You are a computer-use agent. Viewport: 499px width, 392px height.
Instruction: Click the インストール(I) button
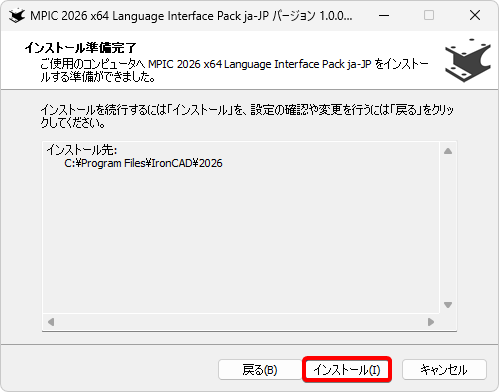click(347, 370)
